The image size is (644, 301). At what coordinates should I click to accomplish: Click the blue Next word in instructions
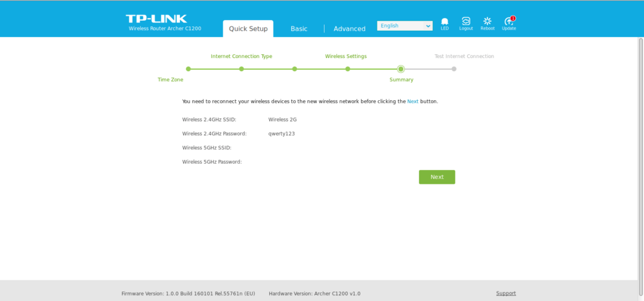413,101
